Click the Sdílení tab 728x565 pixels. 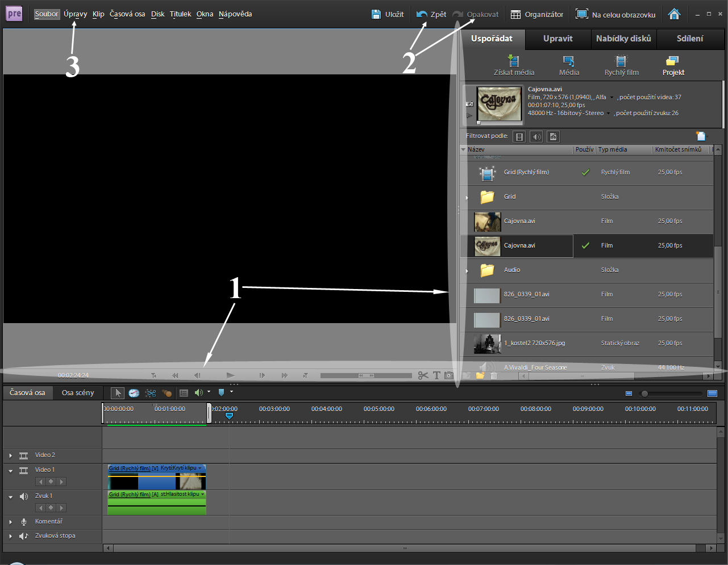690,39
